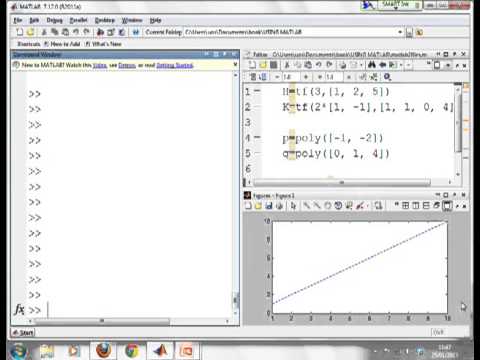
Task: Click the Current Folder path field
Action: pyautogui.click(x=291, y=32)
